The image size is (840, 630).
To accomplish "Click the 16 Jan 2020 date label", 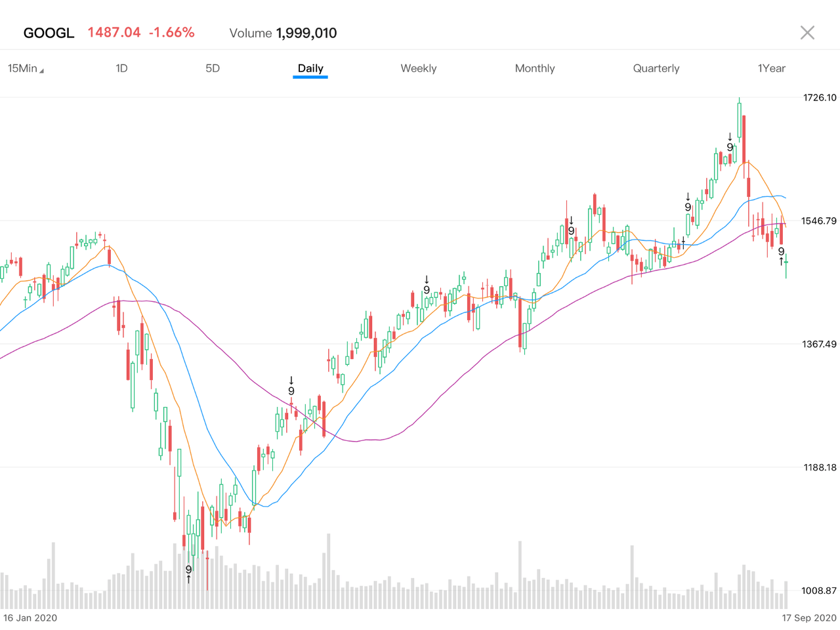I will click(30, 618).
